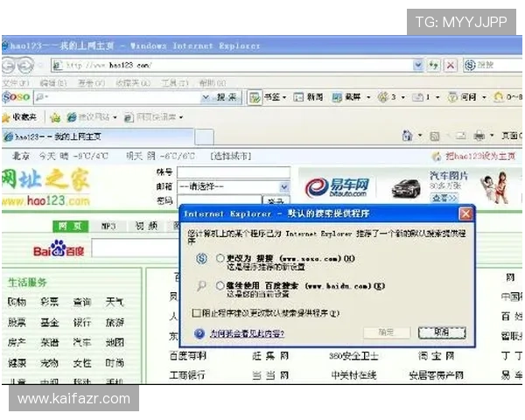The height and width of the screenshot is (420, 525).
Task: Expand the 截屏 dropdown arrow
Action: pos(368,98)
